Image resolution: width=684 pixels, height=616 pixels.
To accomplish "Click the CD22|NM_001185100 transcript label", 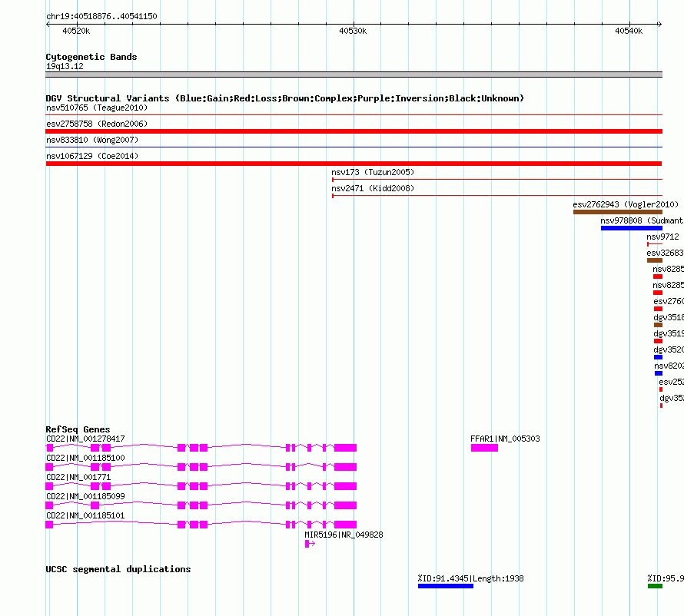I will click(x=85, y=458).
